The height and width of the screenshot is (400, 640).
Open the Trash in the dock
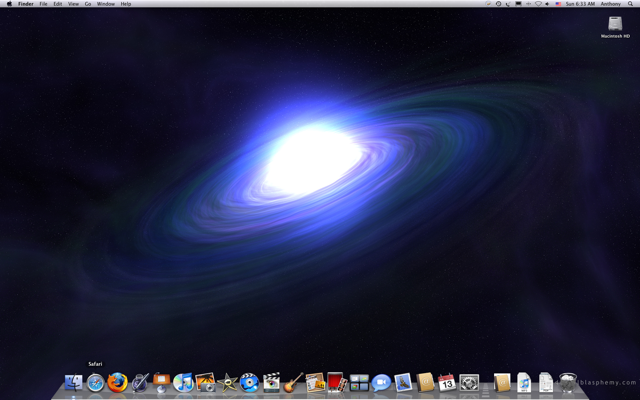[568, 383]
